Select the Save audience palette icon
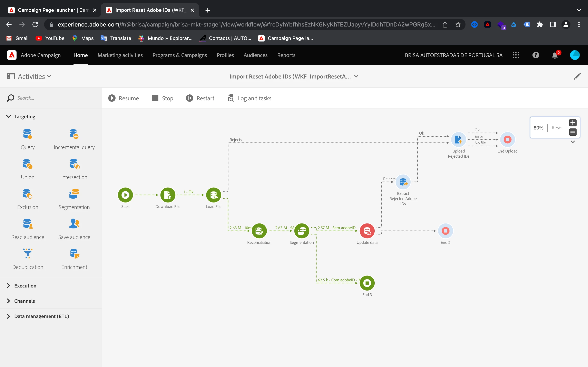588x367 pixels. click(74, 224)
